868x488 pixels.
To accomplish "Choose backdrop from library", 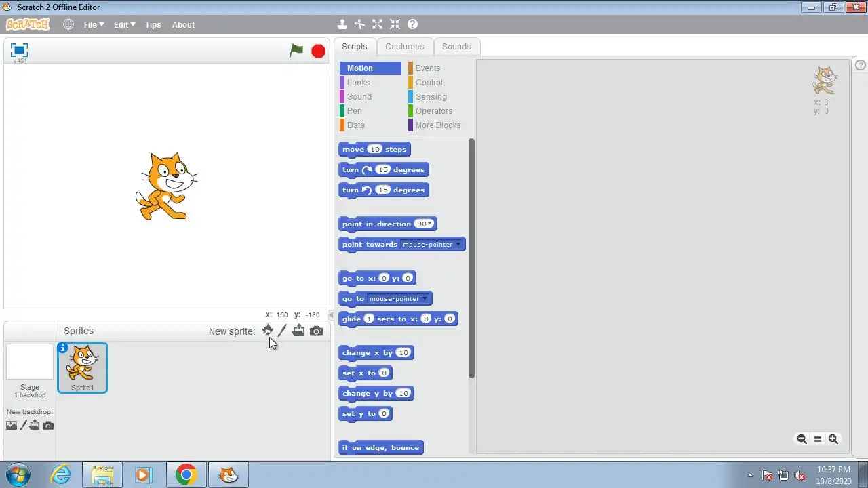I will [12, 426].
